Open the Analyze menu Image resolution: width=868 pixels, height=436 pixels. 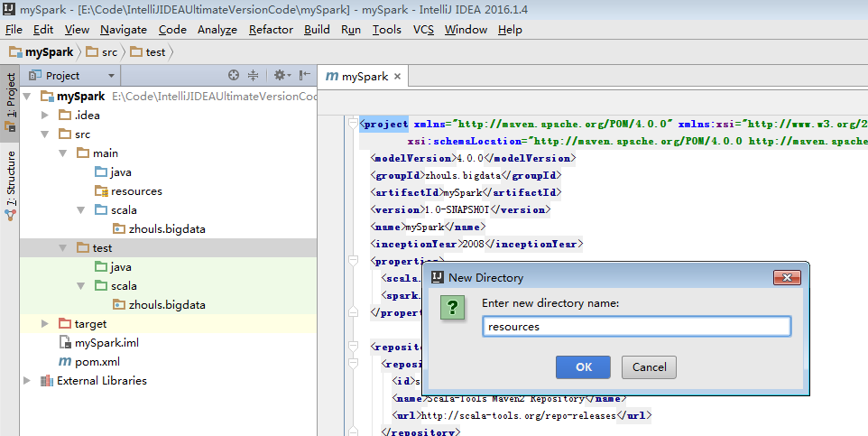point(217,30)
